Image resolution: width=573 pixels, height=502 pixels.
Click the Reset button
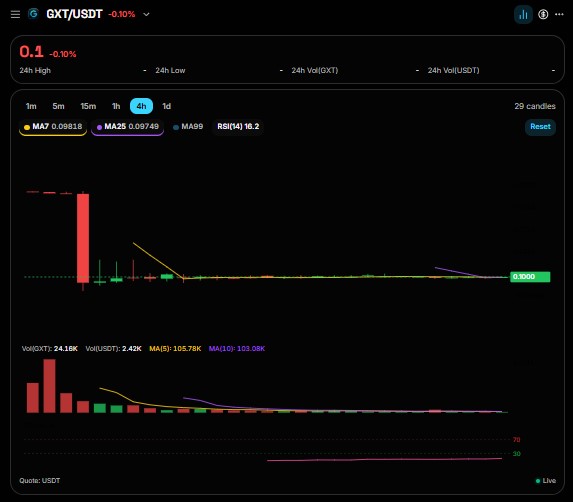pos(540,127)
